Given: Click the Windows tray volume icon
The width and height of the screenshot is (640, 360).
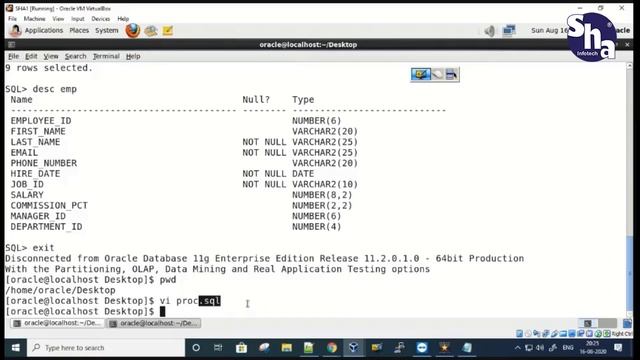Looking at the screenshot, I should tap(540, 348).
